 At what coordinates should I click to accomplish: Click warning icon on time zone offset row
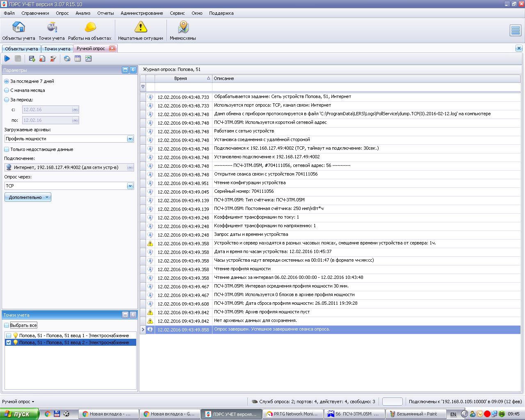[x=150, y=243]
